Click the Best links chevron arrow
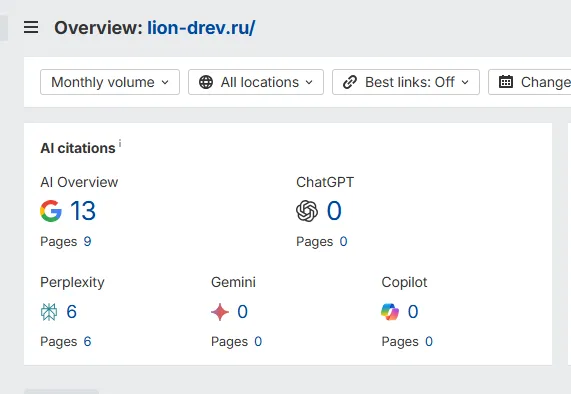 pos(465,83)
